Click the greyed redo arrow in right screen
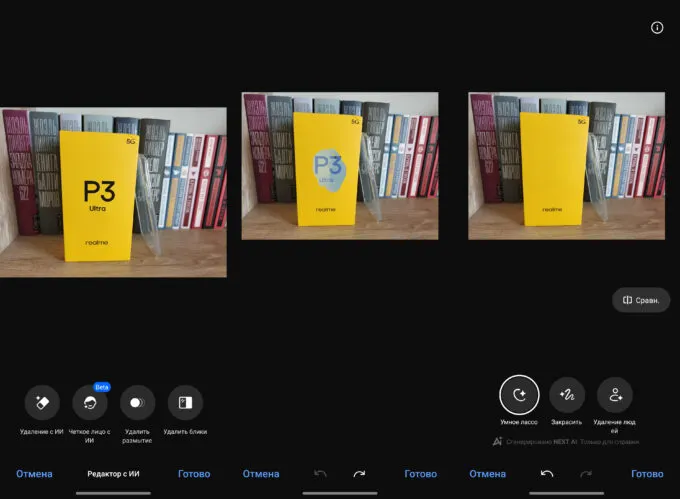Viewport: 680px width, 499px height. click(x=586, y=474)
